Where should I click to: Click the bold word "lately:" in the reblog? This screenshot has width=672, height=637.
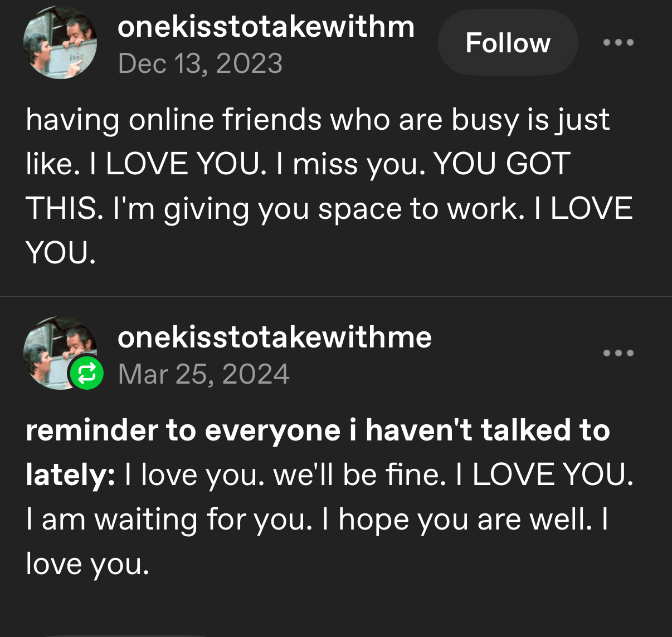click(x=70, y=475)
